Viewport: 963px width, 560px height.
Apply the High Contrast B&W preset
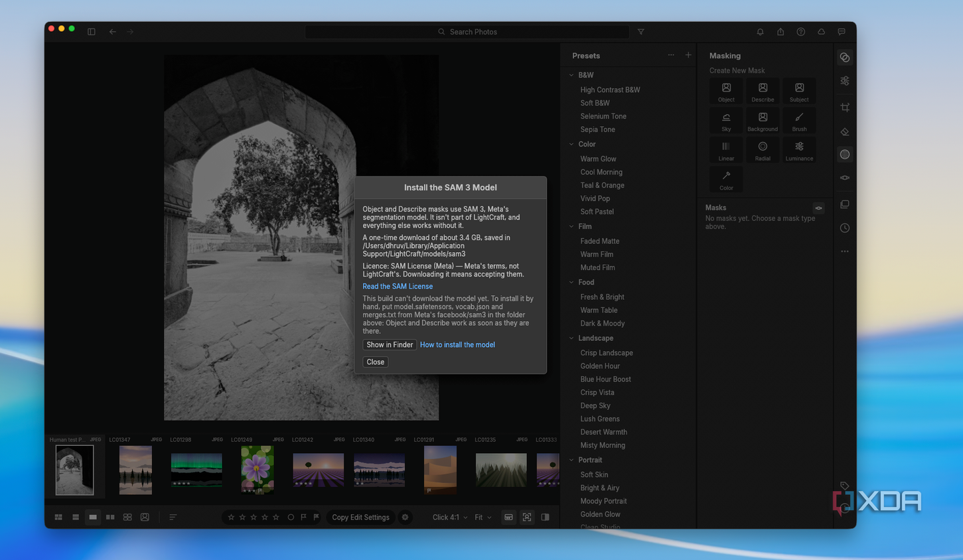(610, 90)
